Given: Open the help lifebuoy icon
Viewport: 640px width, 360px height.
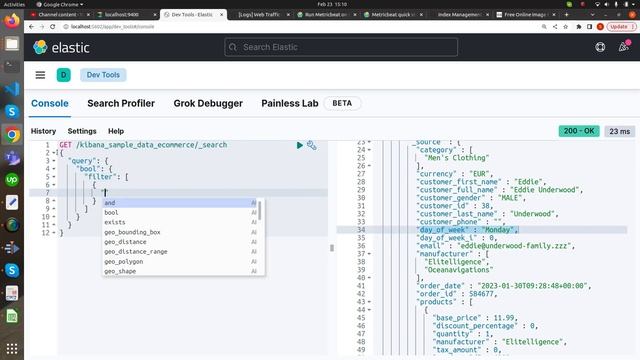Looking at the screenshot, I should coord(600,47).
